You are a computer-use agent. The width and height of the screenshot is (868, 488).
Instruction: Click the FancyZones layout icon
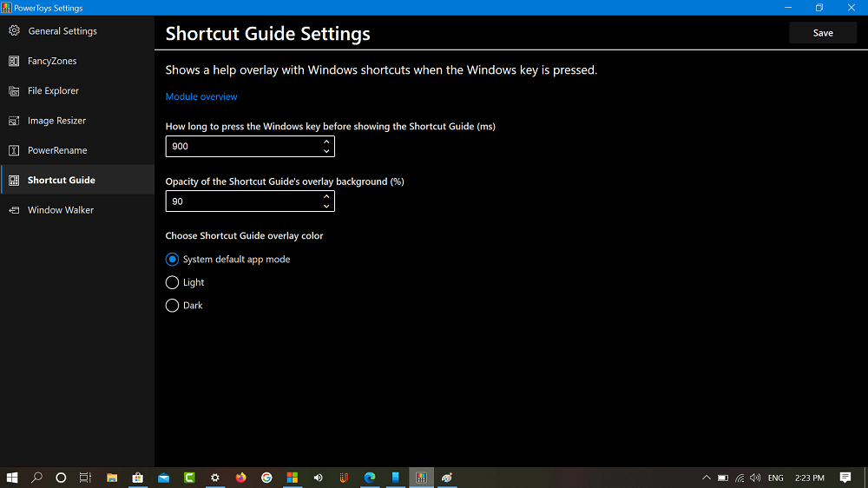tap(14, 61)
